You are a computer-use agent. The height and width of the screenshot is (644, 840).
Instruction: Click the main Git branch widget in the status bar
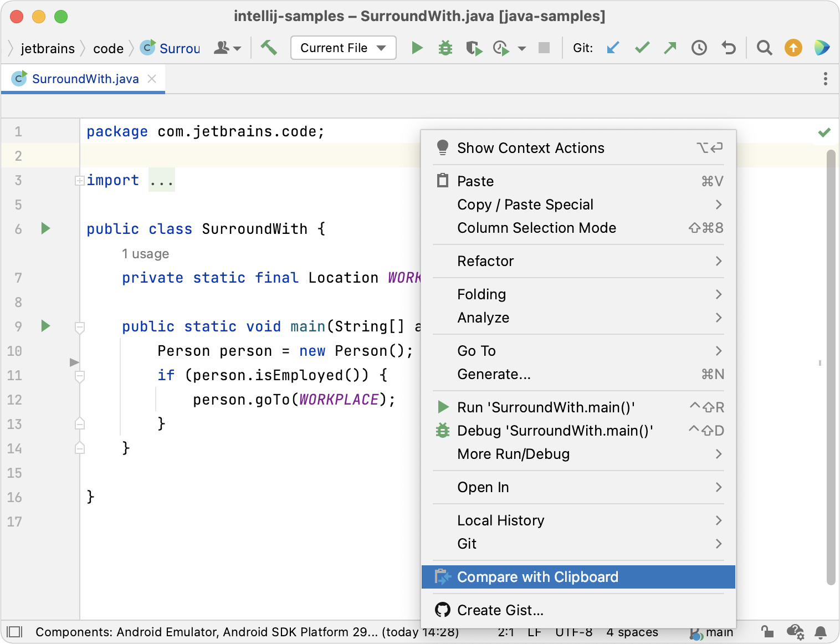pos(711,632)
